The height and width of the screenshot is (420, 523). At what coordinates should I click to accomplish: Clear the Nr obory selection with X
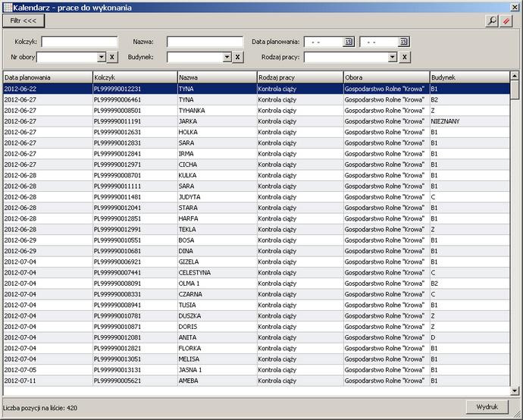click(x=111, y=57)
